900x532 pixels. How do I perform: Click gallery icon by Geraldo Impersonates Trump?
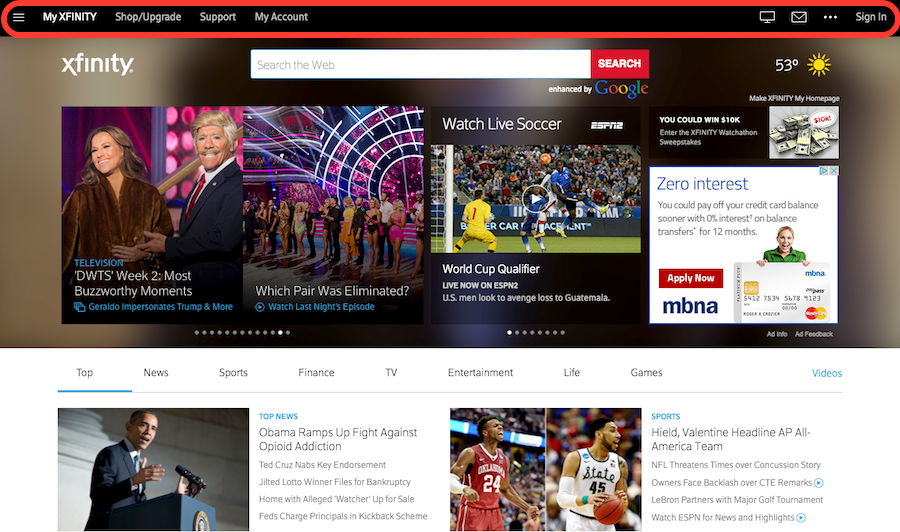tap(79, 307)
